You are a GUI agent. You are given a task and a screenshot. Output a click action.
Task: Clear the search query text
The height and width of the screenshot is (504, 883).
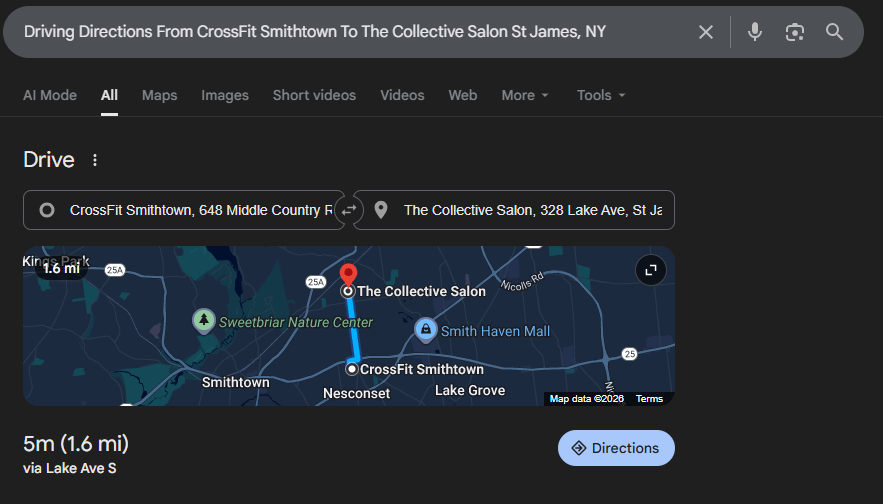pyautogui.click(x=706, y=32)
